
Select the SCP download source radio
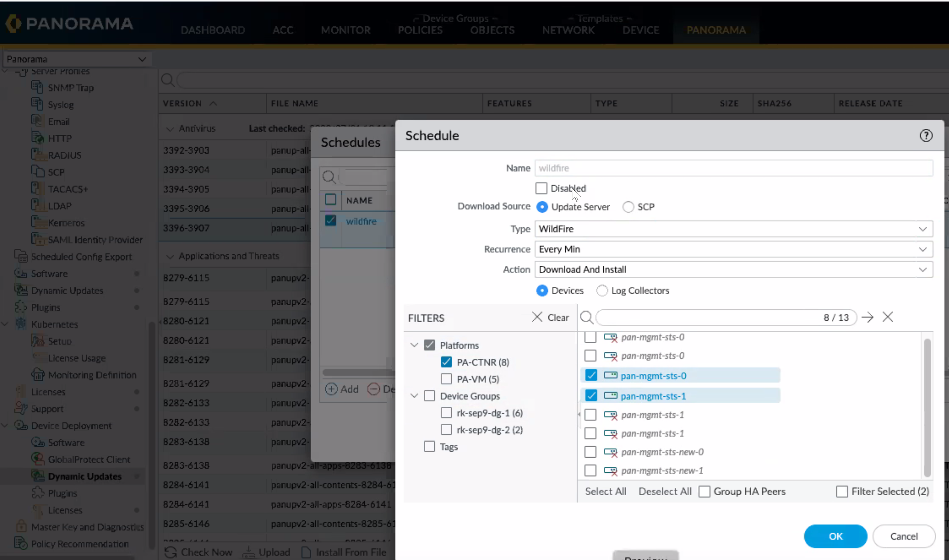click(x=628, y=207)
